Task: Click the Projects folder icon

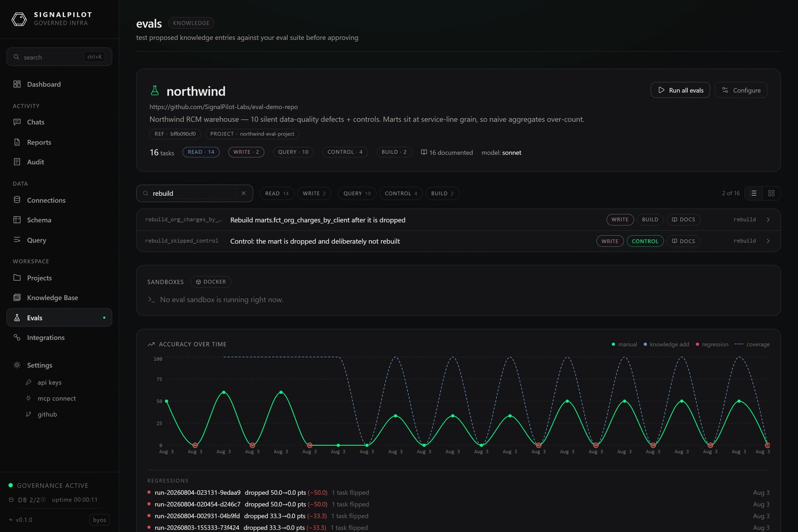Action: pos(17,278)
